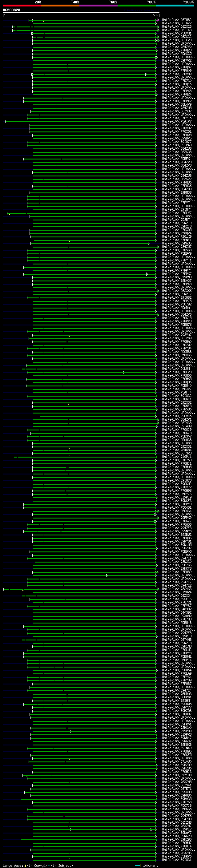The width and height of the screenshot is (197, 868).
Task: Click the cyan ~100% legend color bar
Action: (175, 6)
